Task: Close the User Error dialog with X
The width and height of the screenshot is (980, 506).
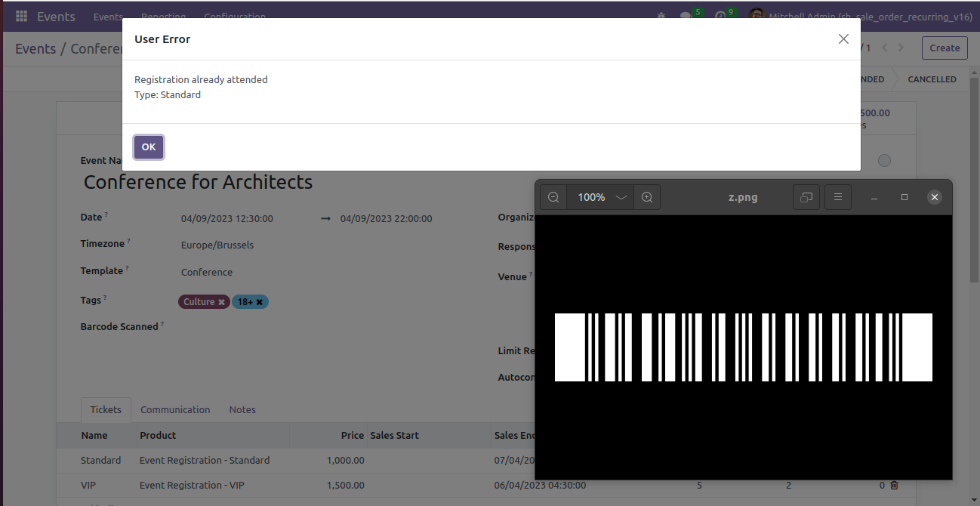Action: click(x=843, y=39)
